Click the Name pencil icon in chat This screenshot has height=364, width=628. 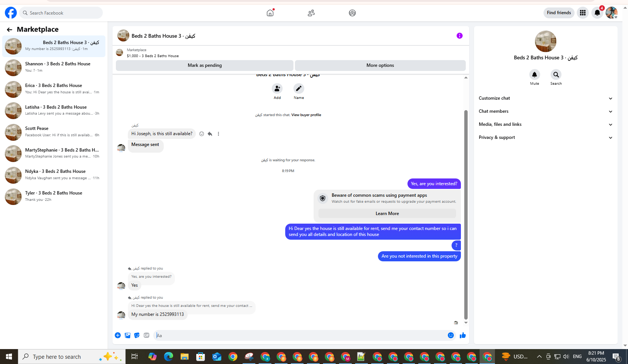(x=299, y=88)
